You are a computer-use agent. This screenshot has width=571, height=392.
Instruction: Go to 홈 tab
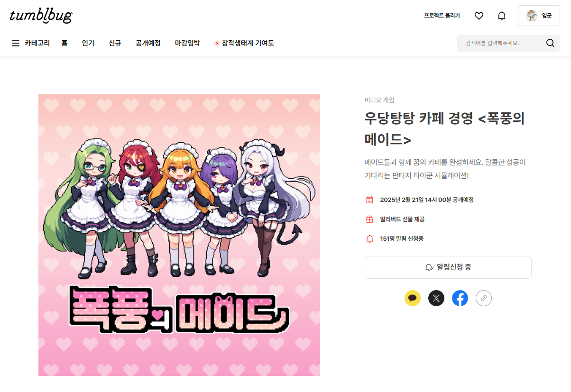[64, 43]
